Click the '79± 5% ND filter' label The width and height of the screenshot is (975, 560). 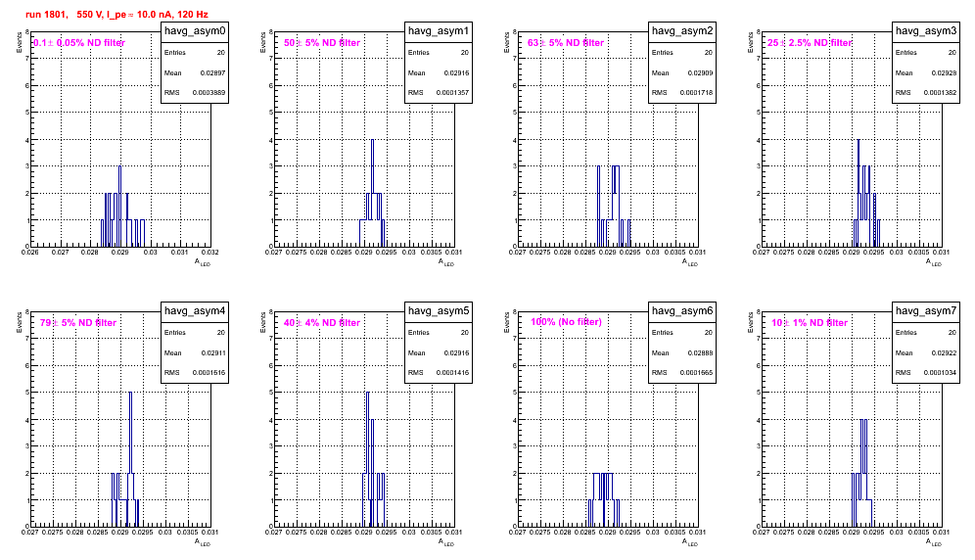[x=78, y=323]
